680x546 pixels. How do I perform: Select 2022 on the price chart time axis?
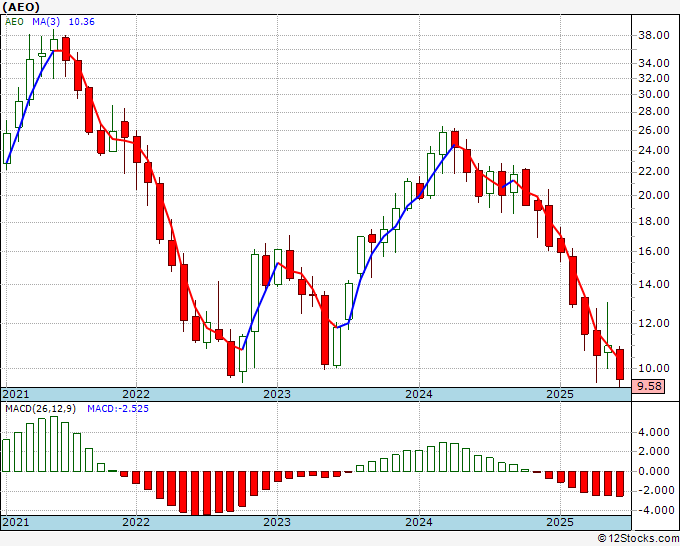(136, 394)
